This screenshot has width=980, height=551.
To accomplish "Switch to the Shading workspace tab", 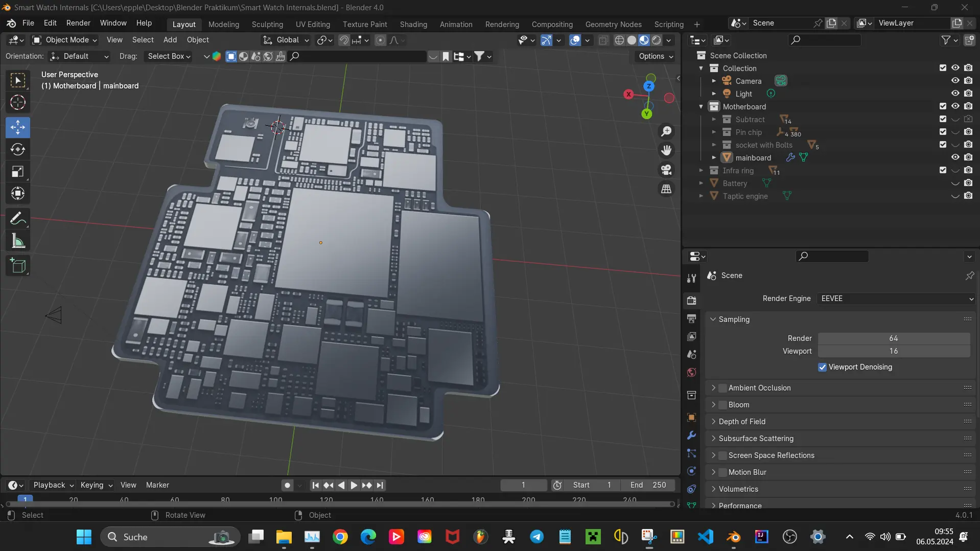I will [413, 25].
